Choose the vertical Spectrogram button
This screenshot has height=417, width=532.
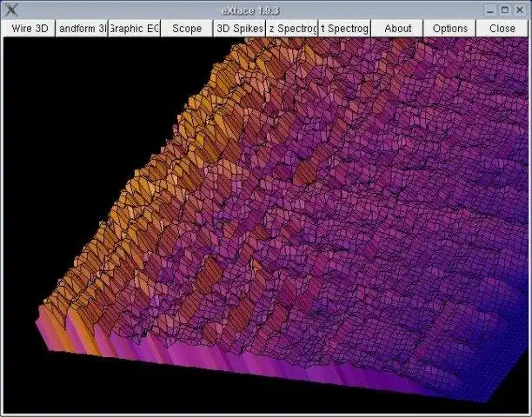point(345,29)
